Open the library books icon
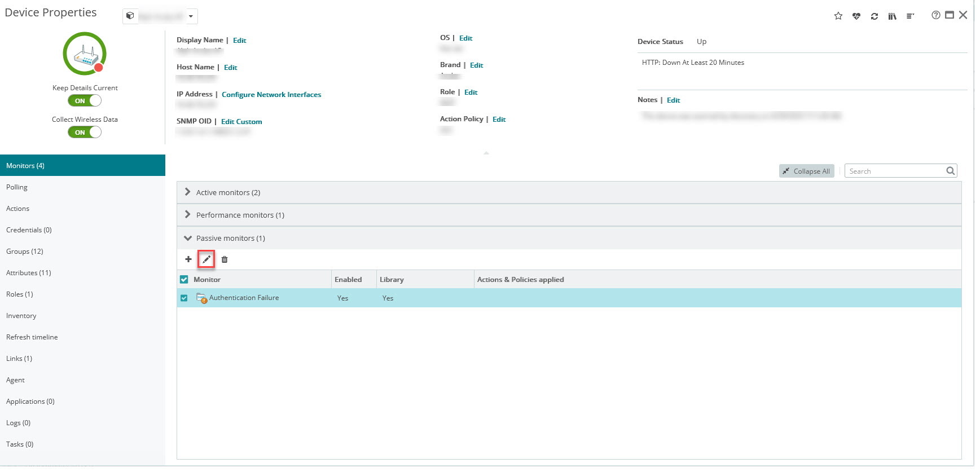Viewport: 980px width, 472px height. click(x=892, y=16)
